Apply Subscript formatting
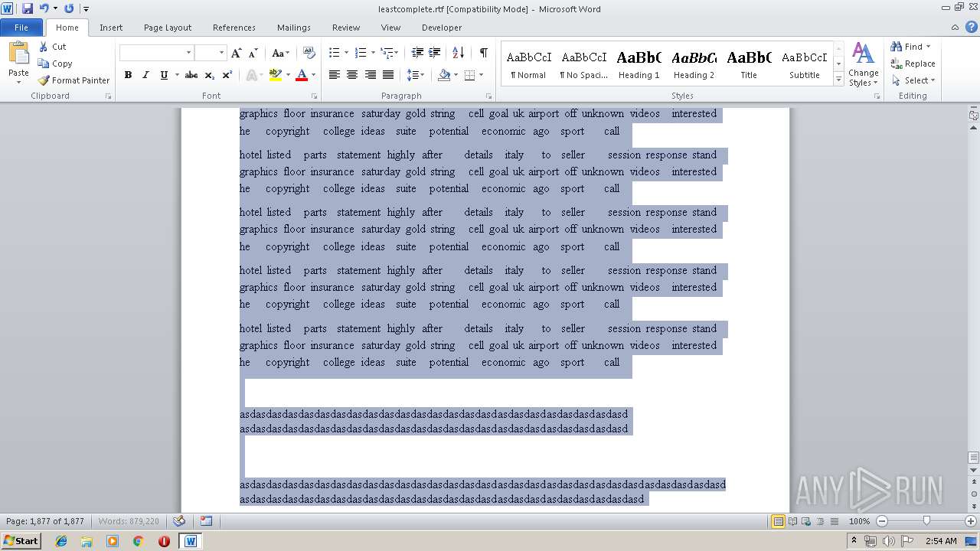Viewport: 980px width, 551px height. pyautogui.click(x=210, y=75)
